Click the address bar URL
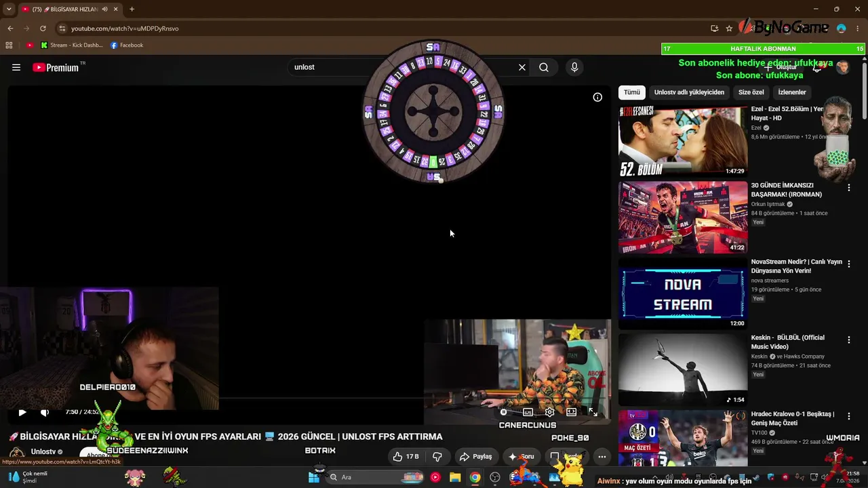 coord(125,28)
